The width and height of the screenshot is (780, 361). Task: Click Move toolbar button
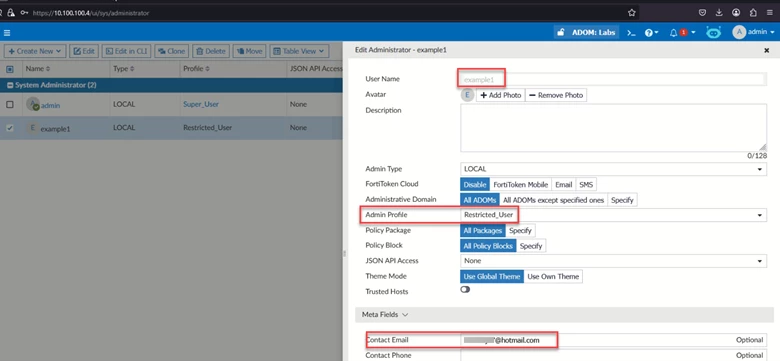(x=249, y=51)
